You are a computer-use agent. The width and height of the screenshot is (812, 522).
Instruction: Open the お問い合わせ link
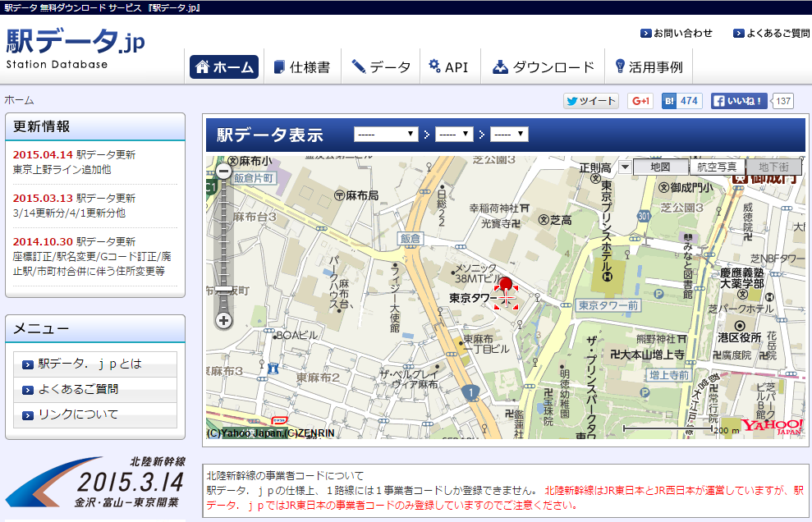pyautogui.click(x=677, y=33)
